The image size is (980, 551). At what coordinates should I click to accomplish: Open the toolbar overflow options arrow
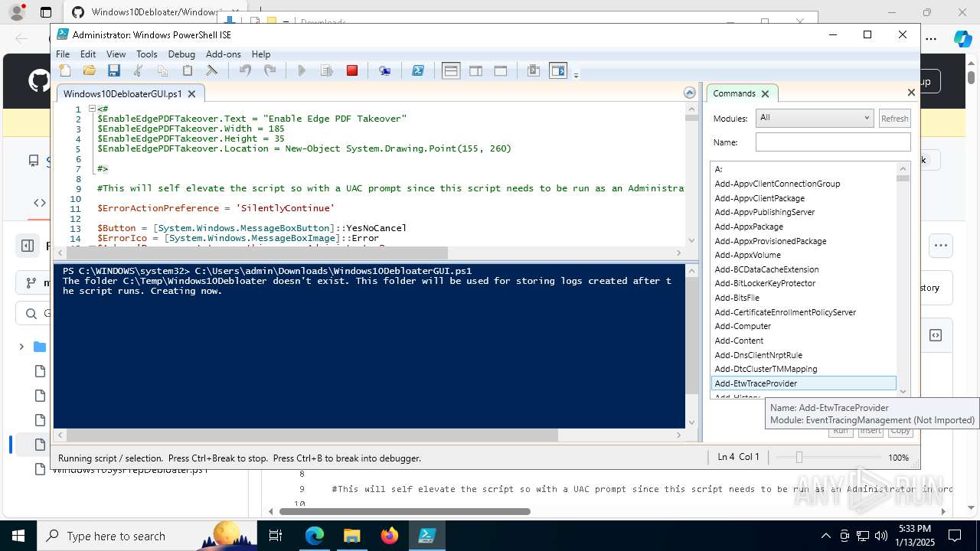coord(576,74)
